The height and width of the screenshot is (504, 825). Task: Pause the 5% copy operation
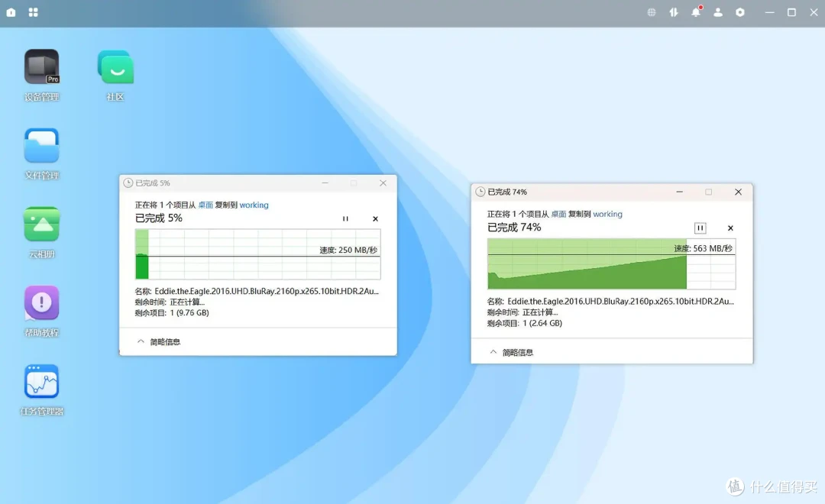[x=345, y=219]
